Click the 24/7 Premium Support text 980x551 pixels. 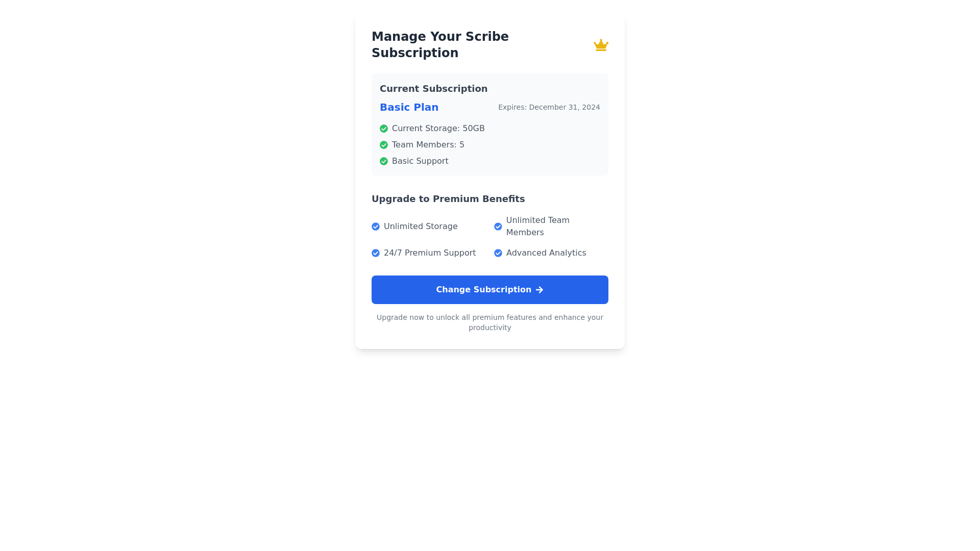tap(430, 253)
